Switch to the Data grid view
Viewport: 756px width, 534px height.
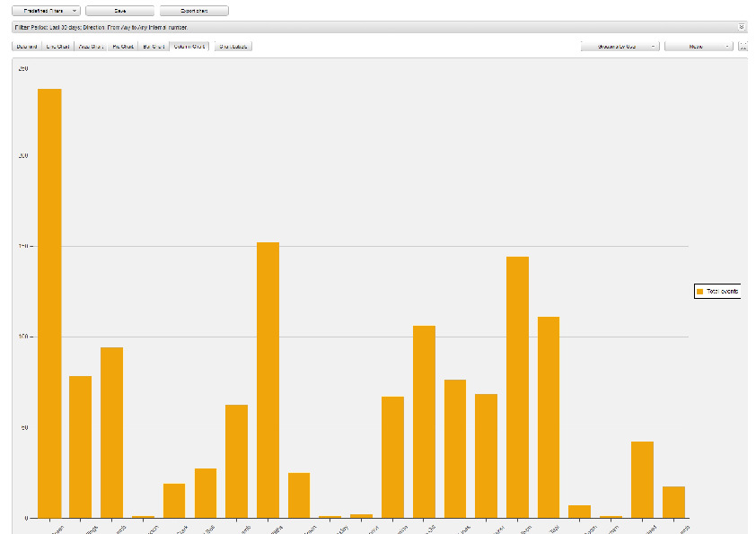[x=26, y=46]
